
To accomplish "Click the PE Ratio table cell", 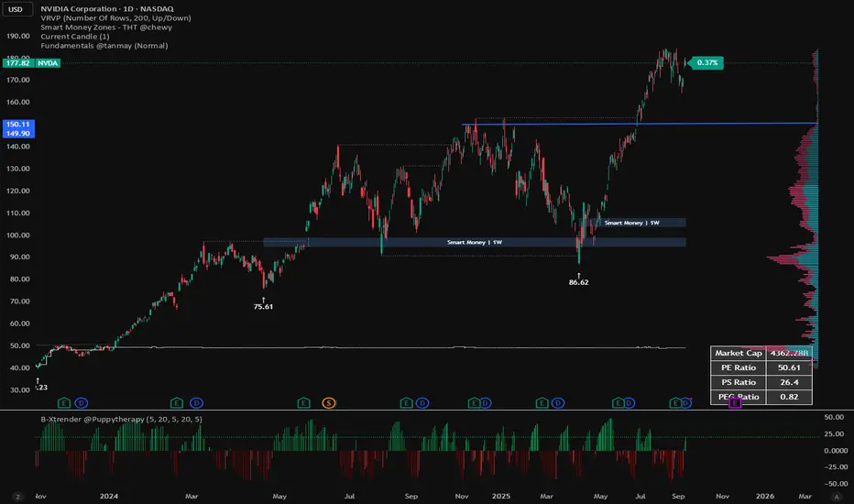I will pyautogui.click(x=738, y=367).
